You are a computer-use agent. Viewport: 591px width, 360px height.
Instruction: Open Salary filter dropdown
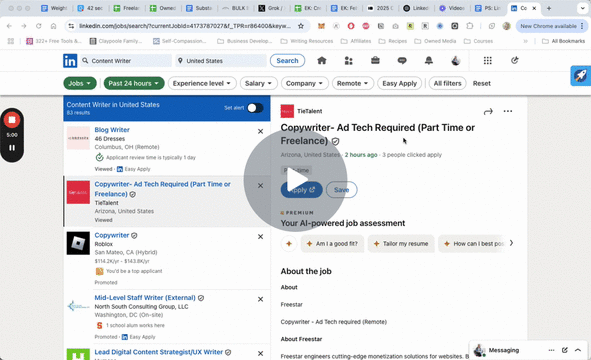click(x=259, y=83)
